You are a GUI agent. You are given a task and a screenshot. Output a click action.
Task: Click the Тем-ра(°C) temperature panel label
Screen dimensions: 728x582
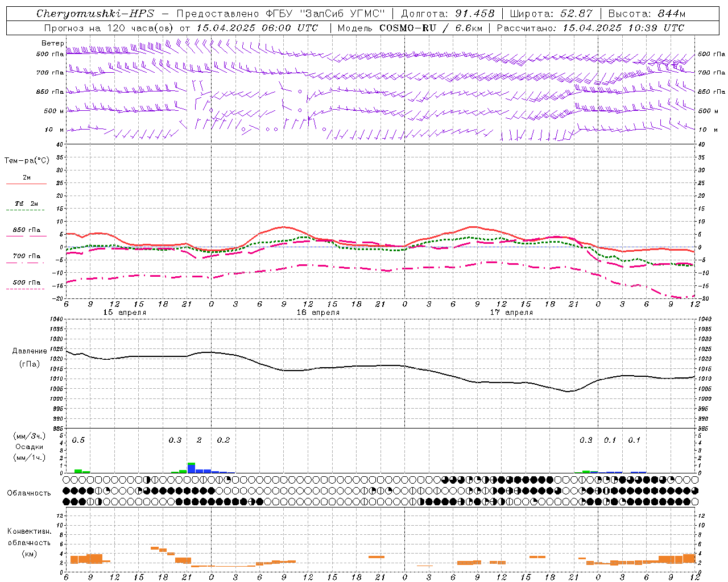point(27,161)
